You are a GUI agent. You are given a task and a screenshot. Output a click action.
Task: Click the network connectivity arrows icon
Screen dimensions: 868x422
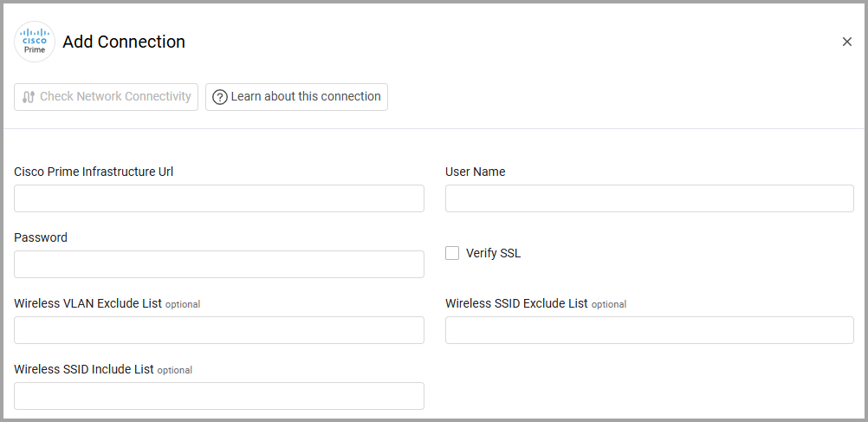click(29, 97)
